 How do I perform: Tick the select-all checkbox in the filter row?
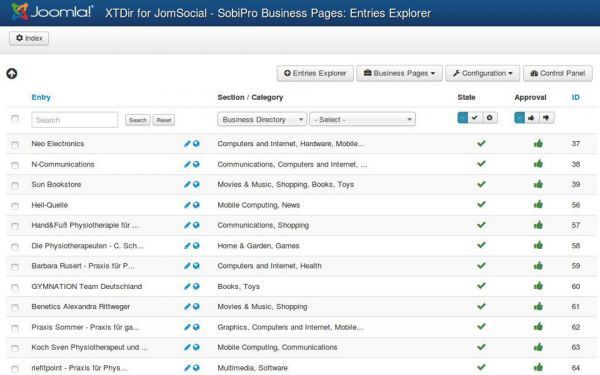[15, 119]
